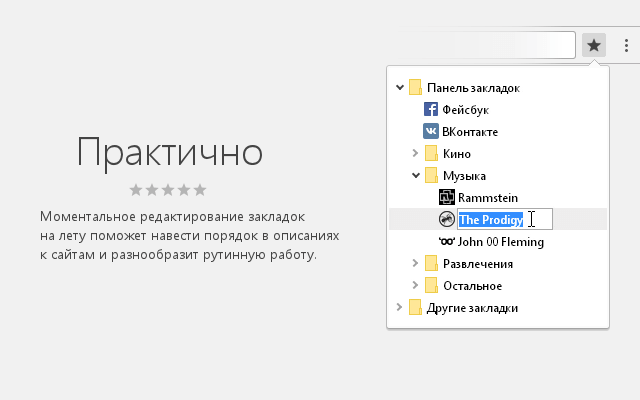Select the Музыка folder label
This screenshot has width=640, height=400.
[464, 176]
